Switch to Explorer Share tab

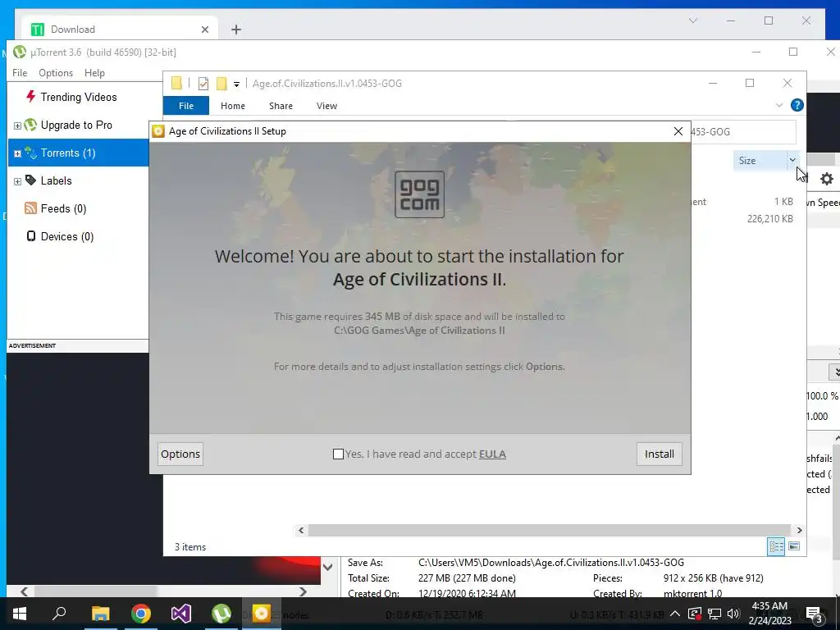click(281, 106)
